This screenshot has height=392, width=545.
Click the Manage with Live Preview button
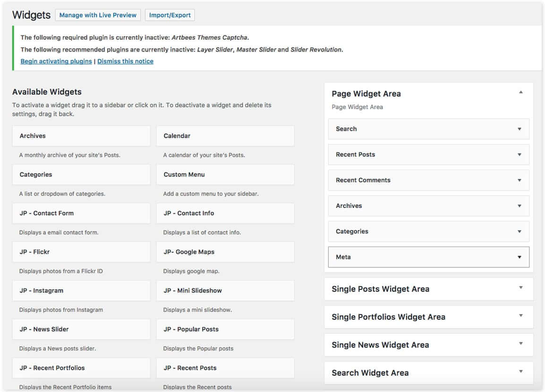pyautogui.click(x=97, y=15)
